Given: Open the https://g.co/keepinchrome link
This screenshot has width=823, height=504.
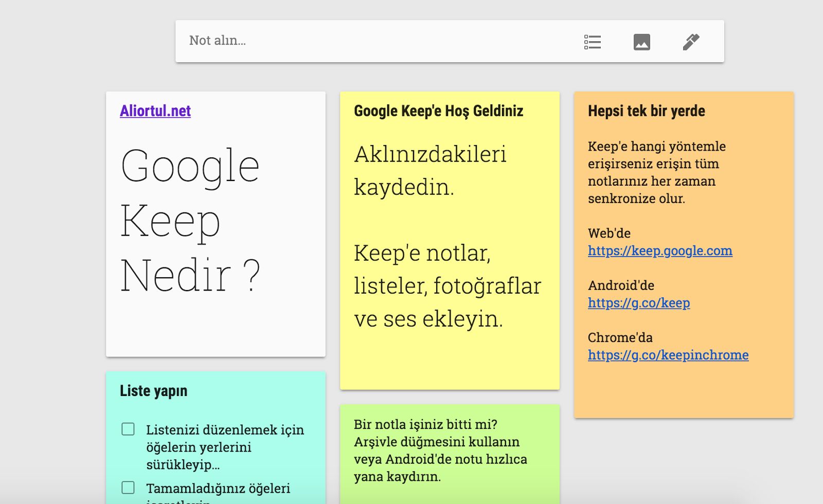Looking at the screenshot, I should click(668, 355).
